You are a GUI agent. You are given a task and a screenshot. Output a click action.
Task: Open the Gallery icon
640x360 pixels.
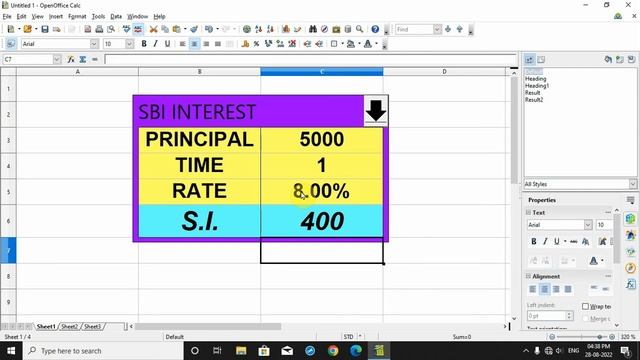tap(336, 29)
